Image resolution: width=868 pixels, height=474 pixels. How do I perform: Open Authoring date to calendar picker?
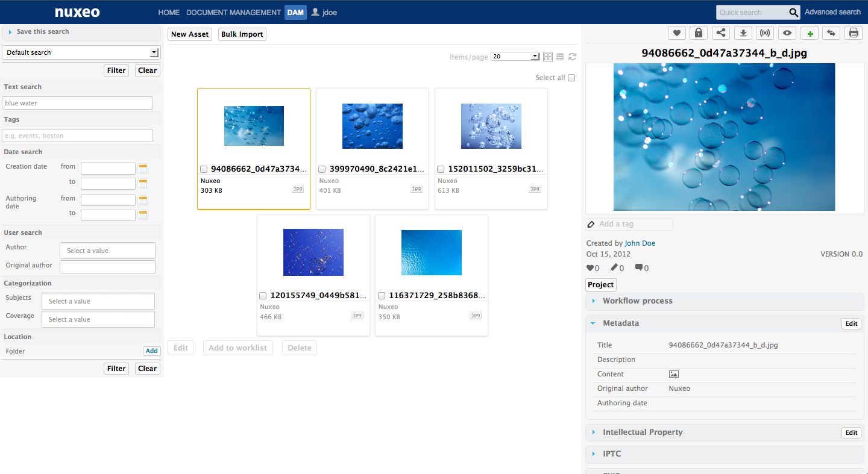[x=143, y=215]
